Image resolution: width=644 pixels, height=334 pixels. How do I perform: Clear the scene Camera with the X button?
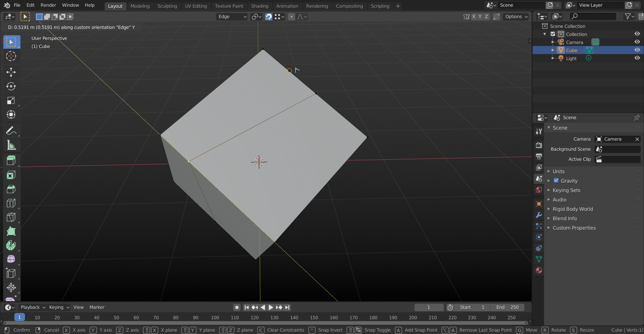click(x=637, y=139)
